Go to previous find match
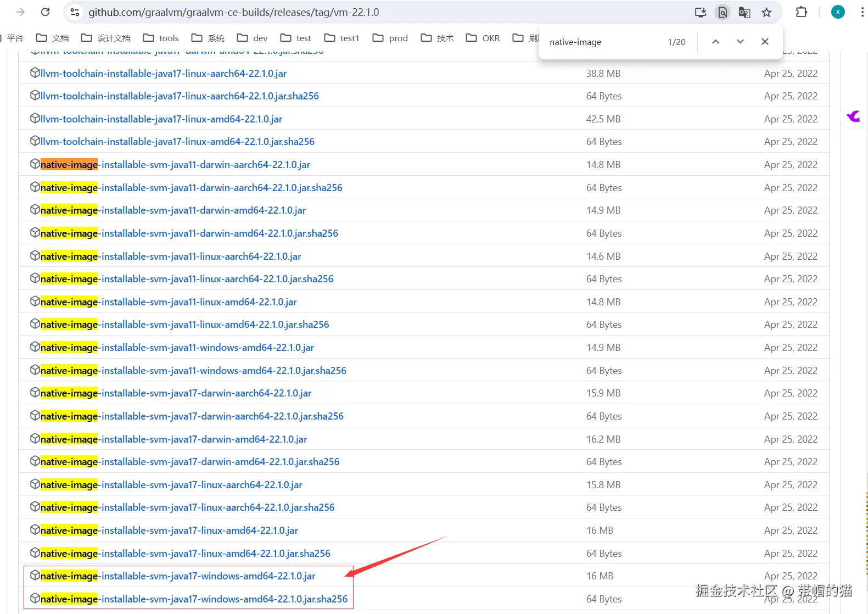The height and width of the screenshot is (614, 868). click(x=715, y=42)
